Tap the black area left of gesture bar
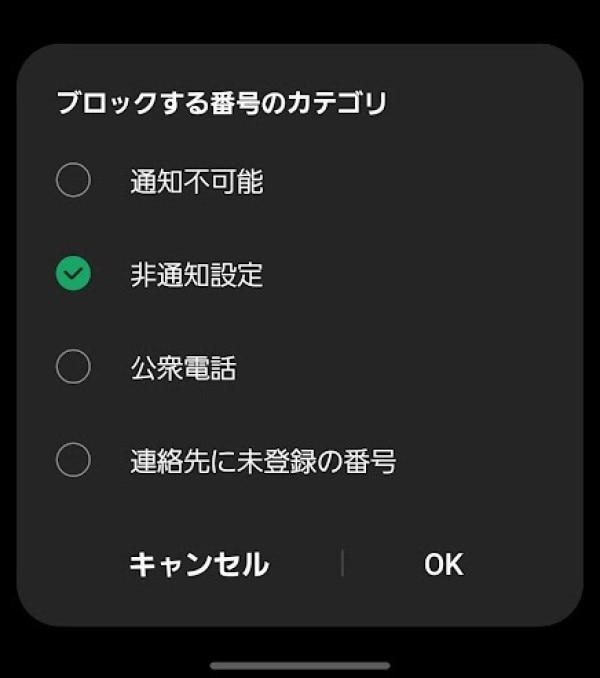The height and width of the screenshot is (678, 600). click(x=100, y=660)
